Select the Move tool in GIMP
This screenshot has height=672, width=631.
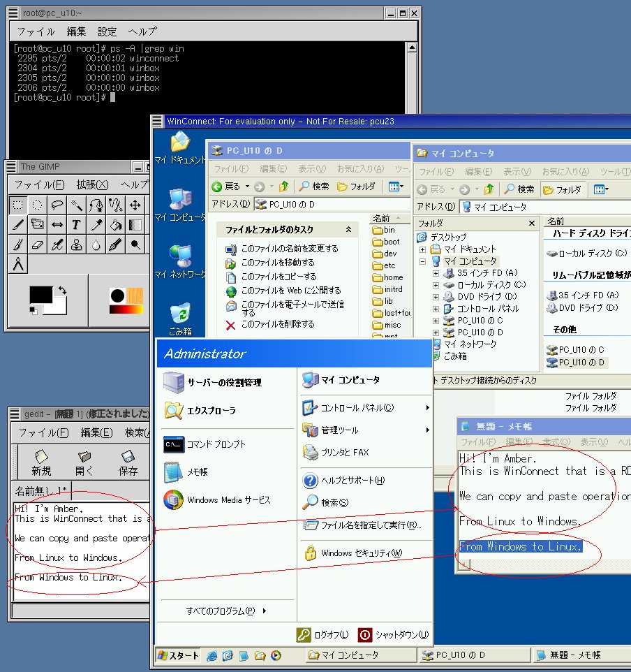click(x=135, y=205)
